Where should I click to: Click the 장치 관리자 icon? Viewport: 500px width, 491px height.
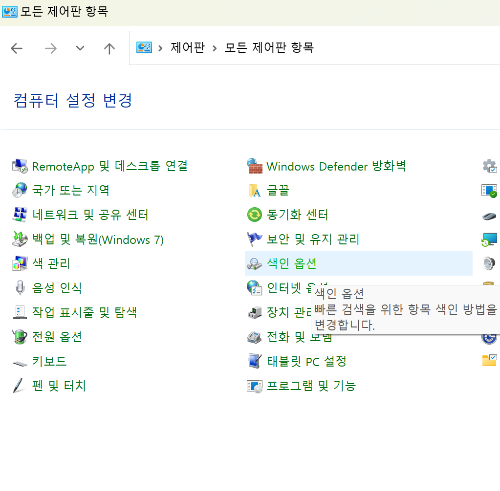pyautogui.click(x=255, y=312)
